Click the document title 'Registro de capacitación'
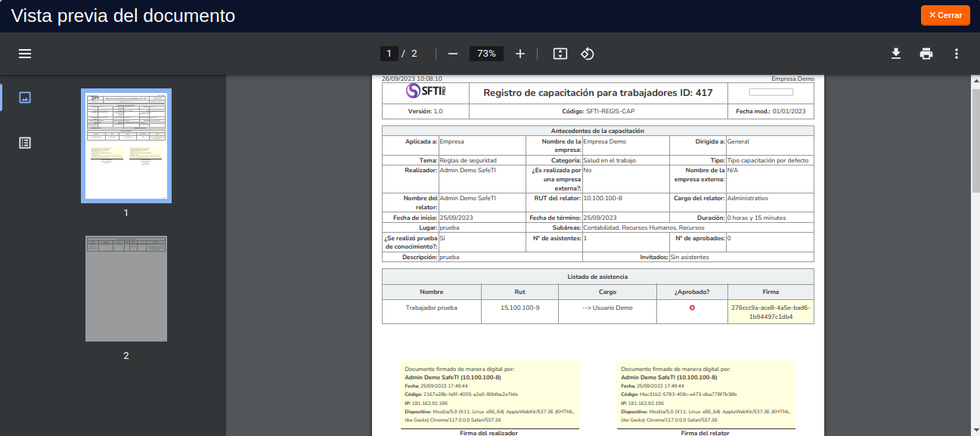 tap(598, 93)
